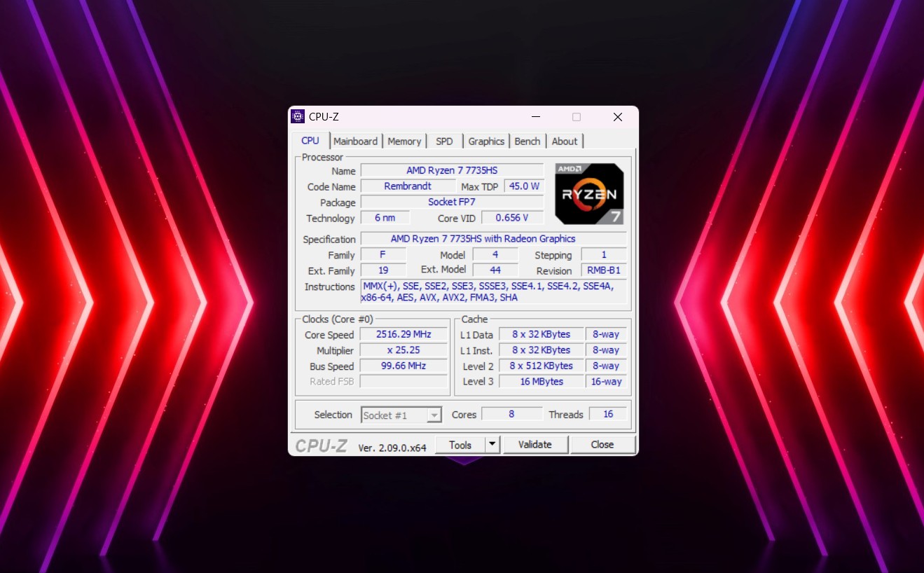The height and width of the screenshot is (573, 924).
Task: Click the Cores value 8
Action: [511, 414]
